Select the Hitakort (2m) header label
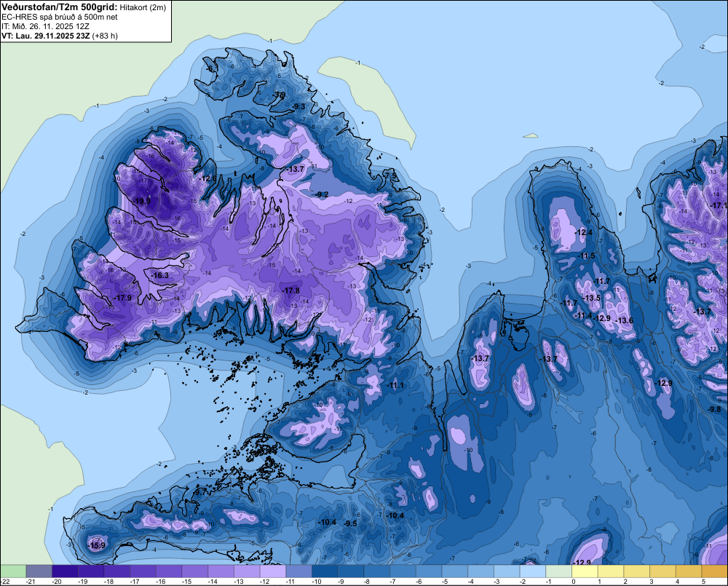 tap(143, 7)
